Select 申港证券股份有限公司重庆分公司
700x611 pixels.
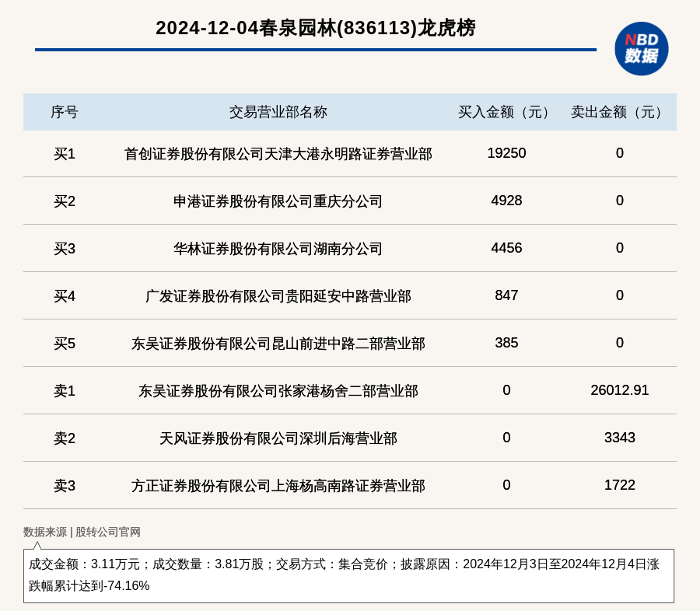[278, 201]
